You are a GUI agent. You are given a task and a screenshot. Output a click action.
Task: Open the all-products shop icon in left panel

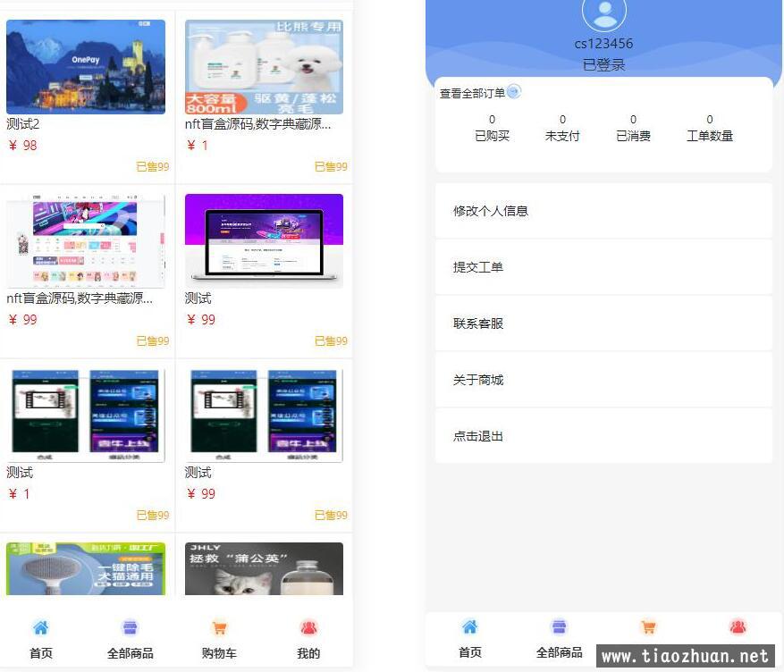point(130,627)
